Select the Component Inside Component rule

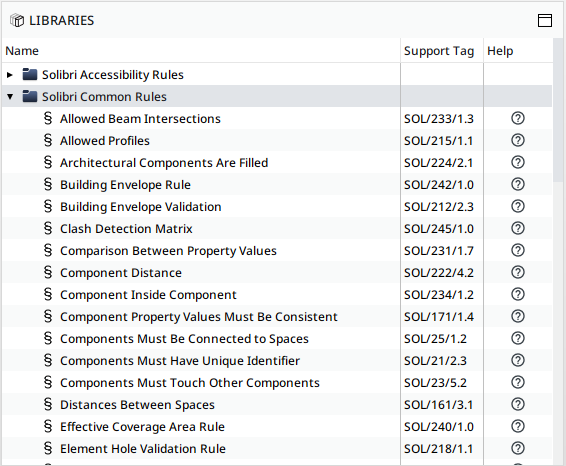pos(148,295)
